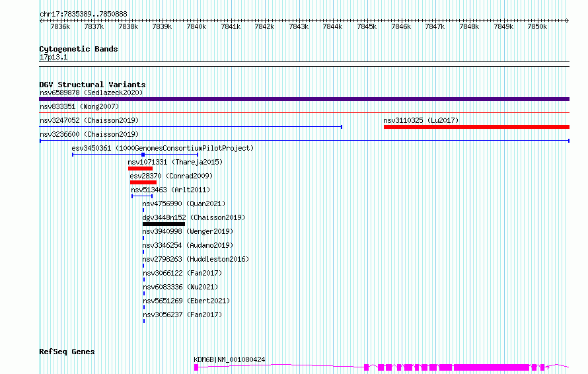This screenshot has width=588, height=374.
Task: Select nsv4756990 (Quan2021) label
Action: [184, 204]
